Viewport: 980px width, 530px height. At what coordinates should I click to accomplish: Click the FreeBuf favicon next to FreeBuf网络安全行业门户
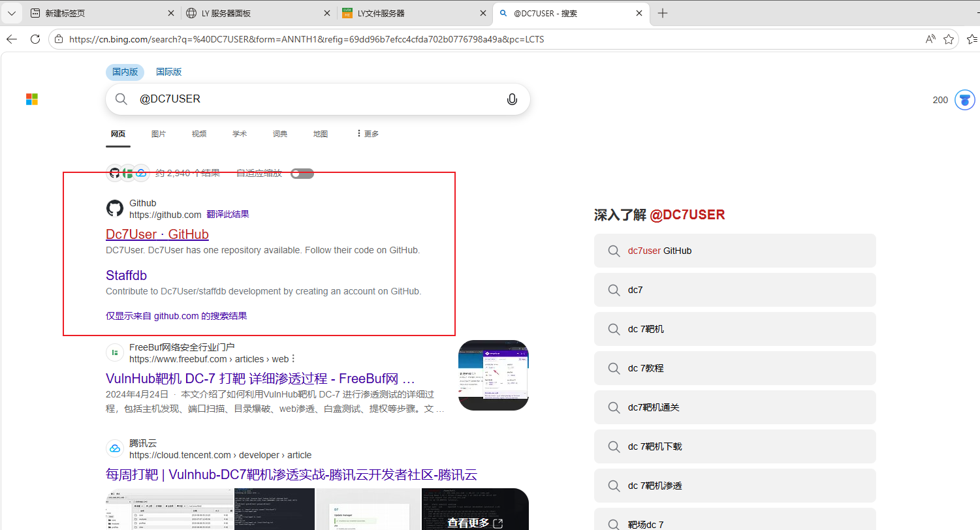point(115,352)
